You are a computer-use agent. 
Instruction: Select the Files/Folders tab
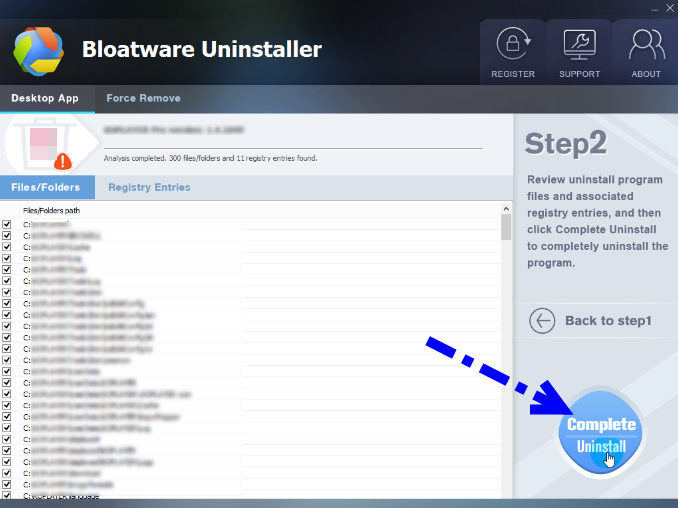46,187
